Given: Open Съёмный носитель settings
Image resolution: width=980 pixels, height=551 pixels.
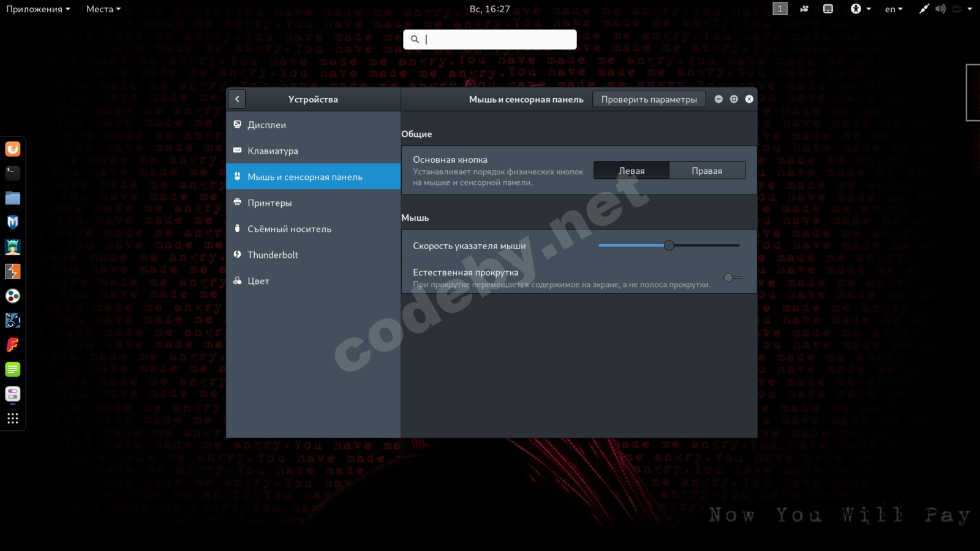Looking at the screenshot, I should click(314, 229).
